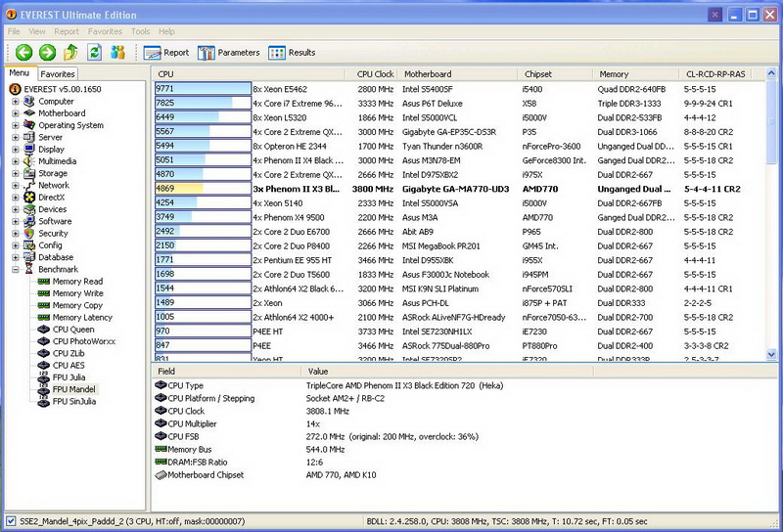Select the Multimedia tree icon
The height and width of the screenshot is (532, 783).
tap(29, 161)
